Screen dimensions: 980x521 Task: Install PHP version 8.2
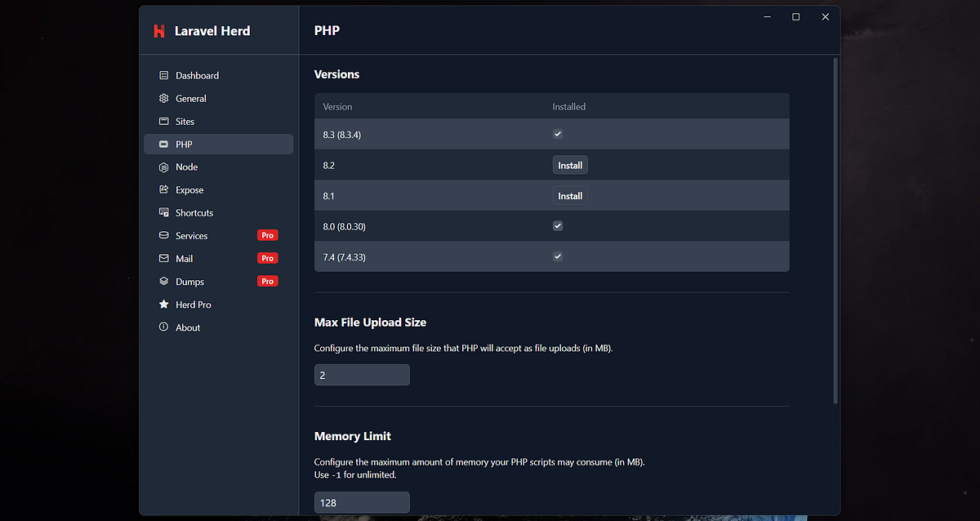coord(570,164)
